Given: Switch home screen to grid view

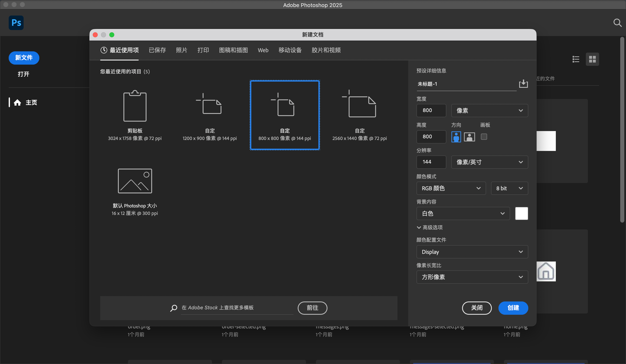Looking at the screenshot, I should 592,59.
